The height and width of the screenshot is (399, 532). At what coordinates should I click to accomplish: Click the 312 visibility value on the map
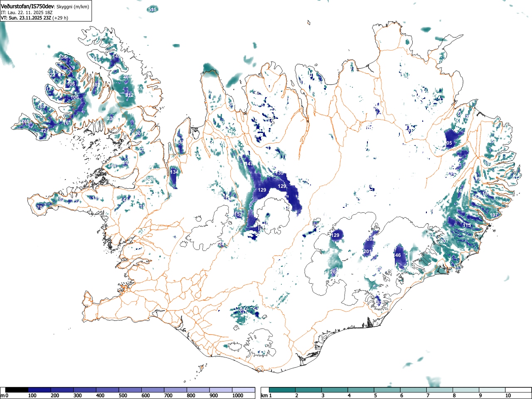(130, 95)
